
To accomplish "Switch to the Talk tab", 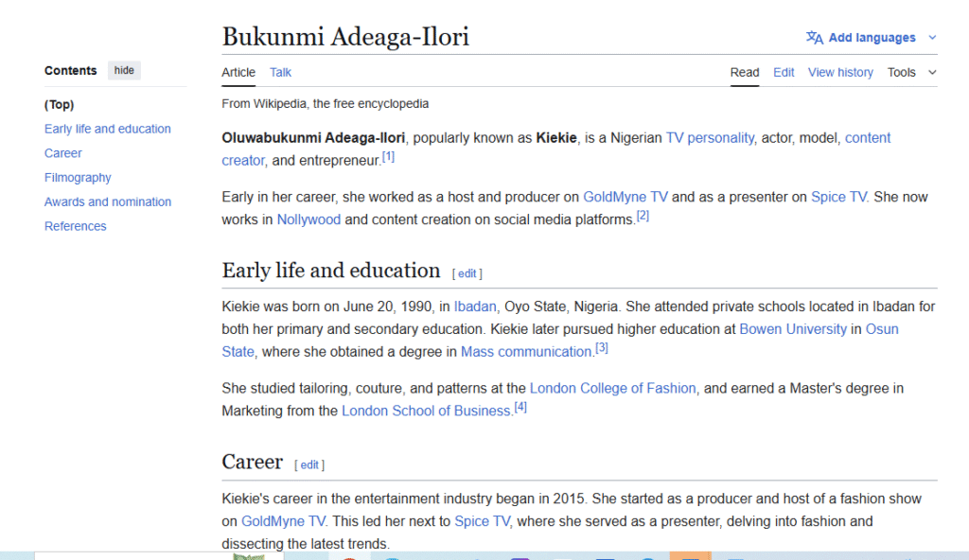I will 280,72.
